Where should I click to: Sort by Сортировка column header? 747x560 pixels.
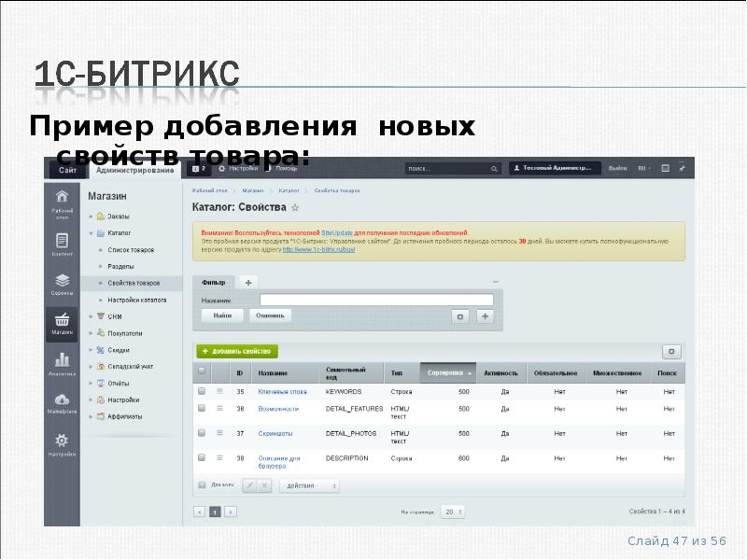pyautogui.click(x=448, y=372)
